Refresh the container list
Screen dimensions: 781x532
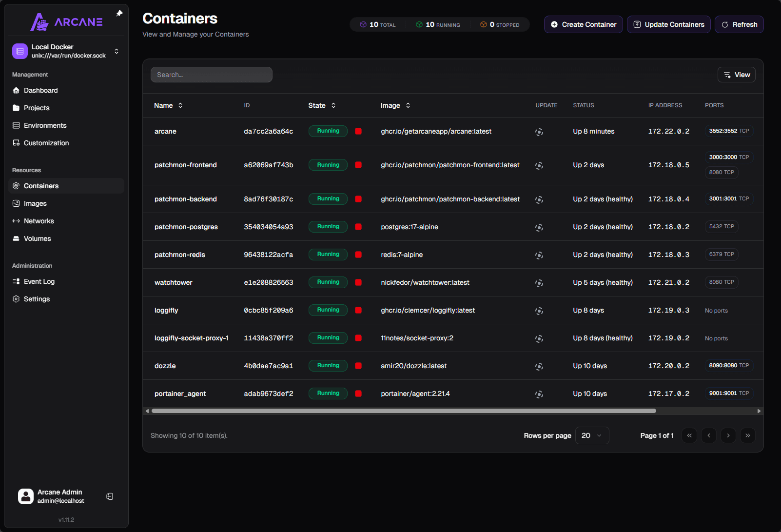(739, 24)
